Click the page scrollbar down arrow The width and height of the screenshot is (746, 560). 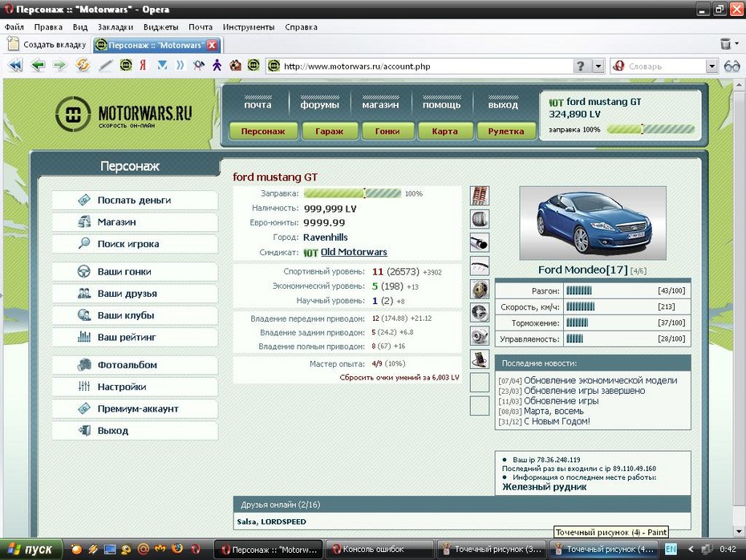(x=739, y=531)
